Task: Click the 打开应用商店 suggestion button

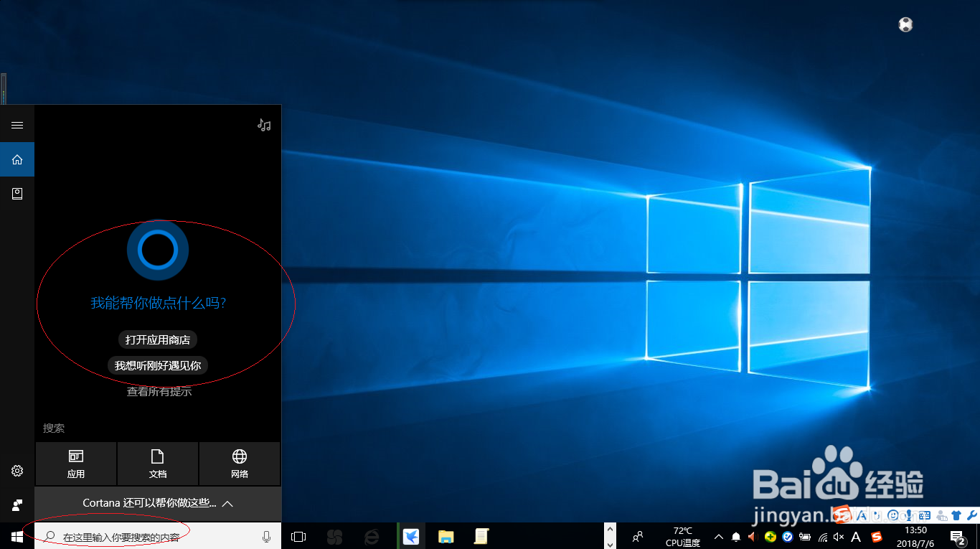Action: pyautogui.click(x=157, y=339)
